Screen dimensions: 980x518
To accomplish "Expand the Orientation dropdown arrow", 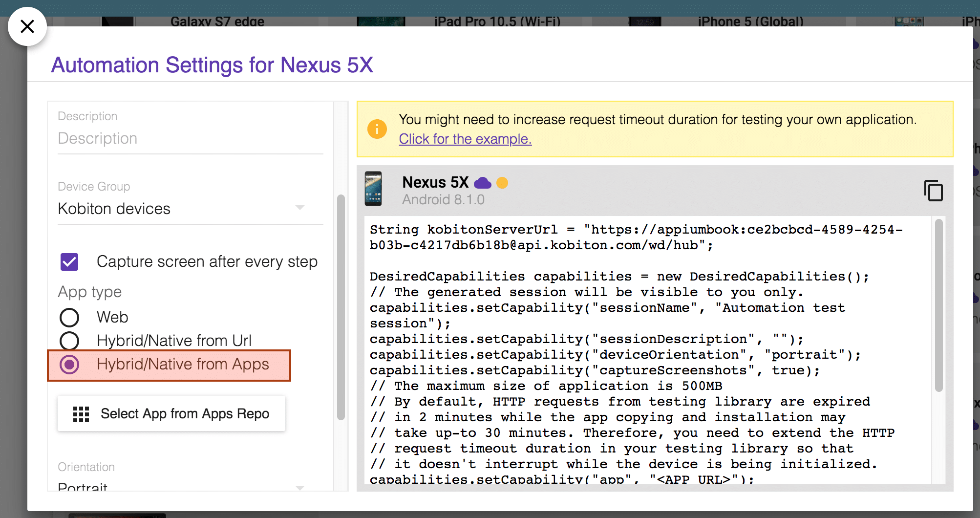I will pos(299,487).
